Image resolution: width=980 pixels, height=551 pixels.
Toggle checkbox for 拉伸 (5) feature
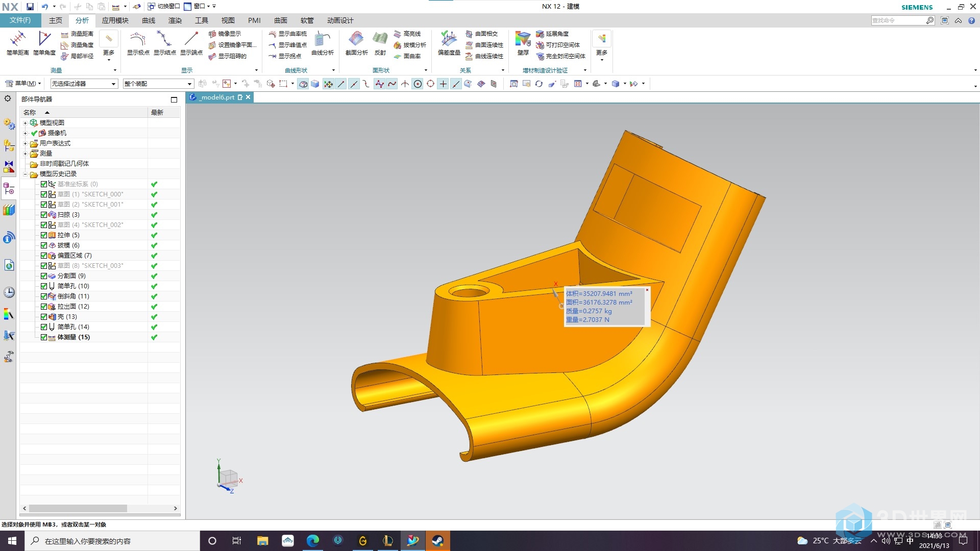coord(44,235)
